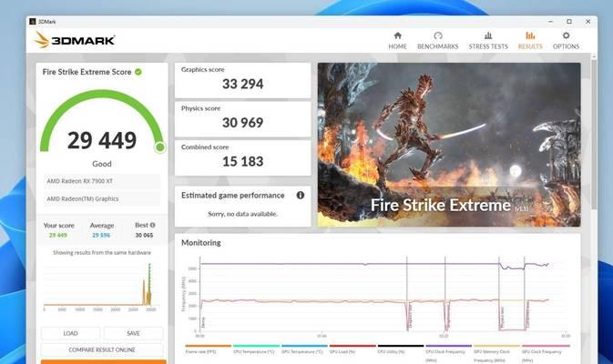Click the Best score 30 065
This screenshot has height=364, width=613.
[144, 235]
